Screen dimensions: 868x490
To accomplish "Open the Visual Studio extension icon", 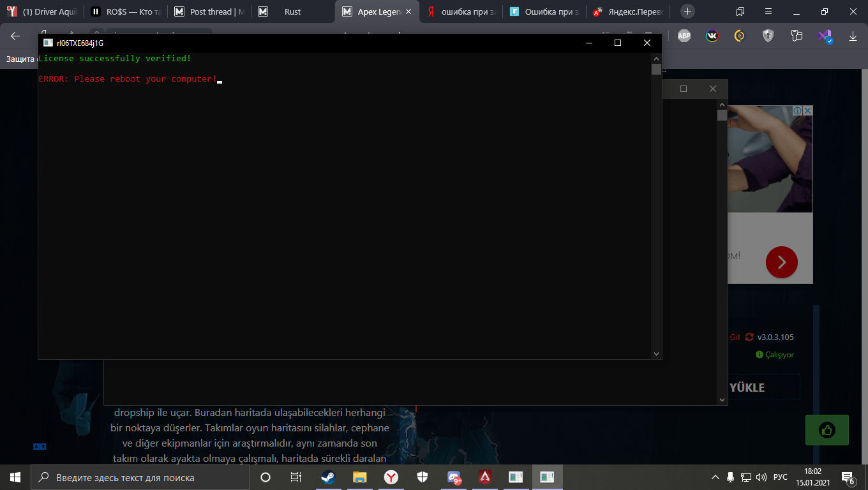I will (x=825, y=36).
